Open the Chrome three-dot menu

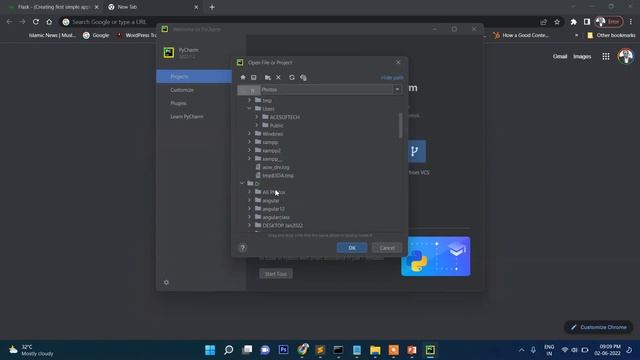point(631,22)
